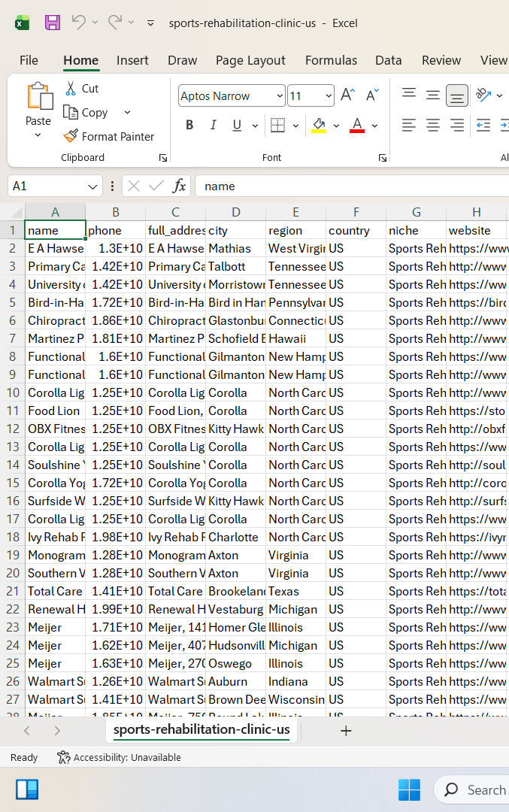Select row 12 header
This screenshot has height=812, width=509.
tap(13, 429)
